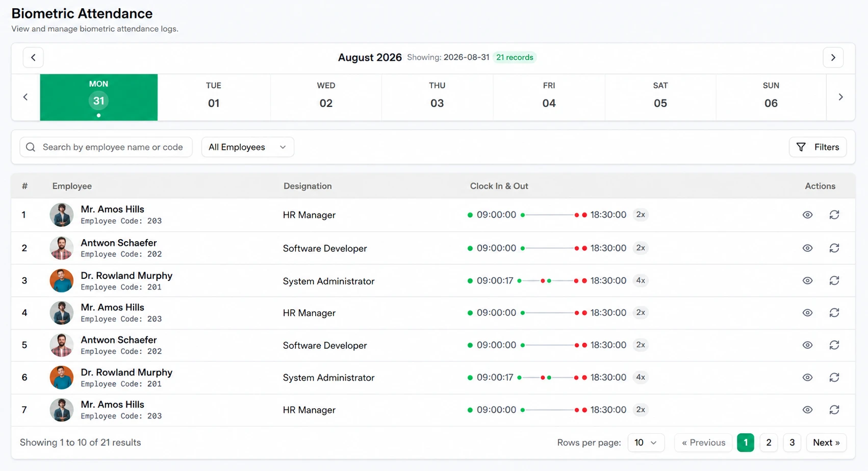Image resolution: width=868 pixels, height=471 pixels.
Task: Select Friday 04 in the week strip
Action: (x=549, y=97)
